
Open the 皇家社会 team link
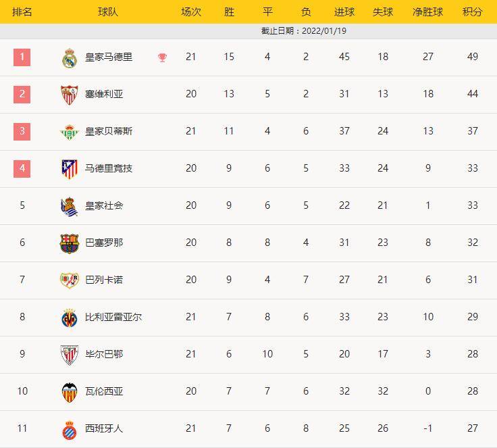point(104,205)
